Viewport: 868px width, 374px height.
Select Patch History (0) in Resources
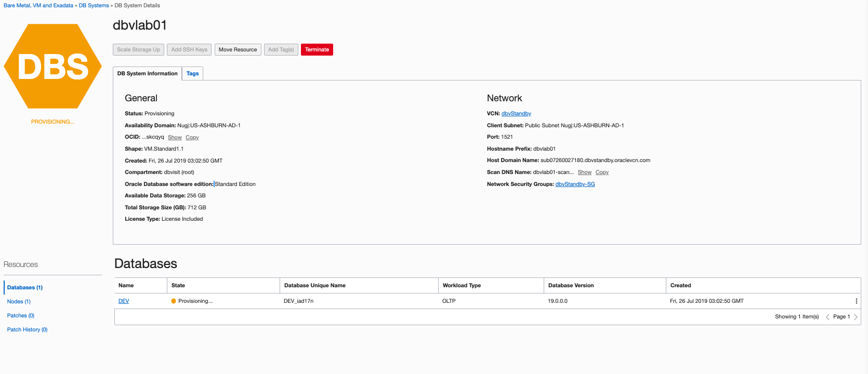click(27, 330)
